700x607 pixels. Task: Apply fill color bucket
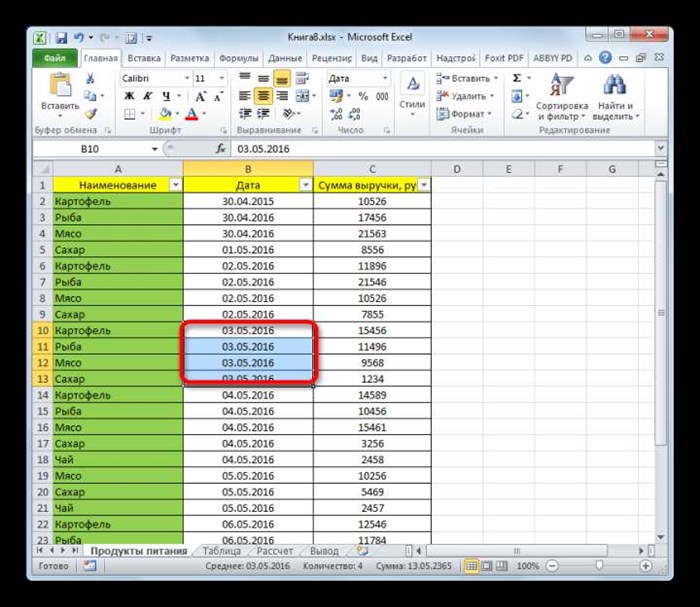tap(165, 114)
